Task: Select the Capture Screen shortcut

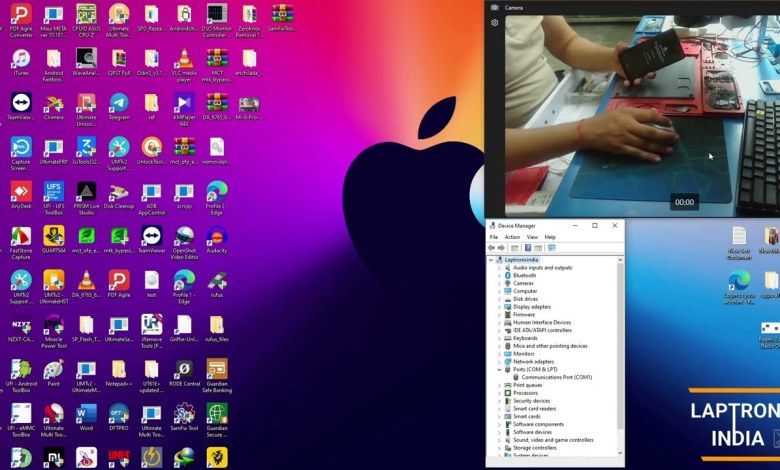Action: click(21, 154)
